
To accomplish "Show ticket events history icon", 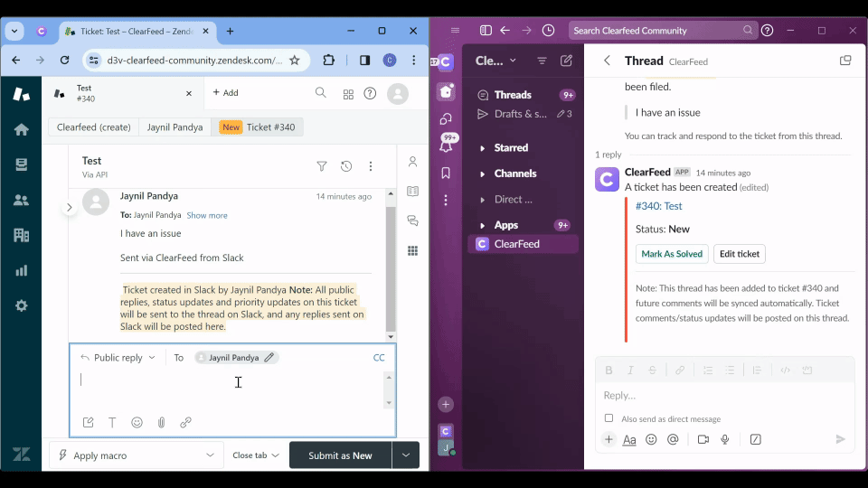I will (x=346, y=166).
